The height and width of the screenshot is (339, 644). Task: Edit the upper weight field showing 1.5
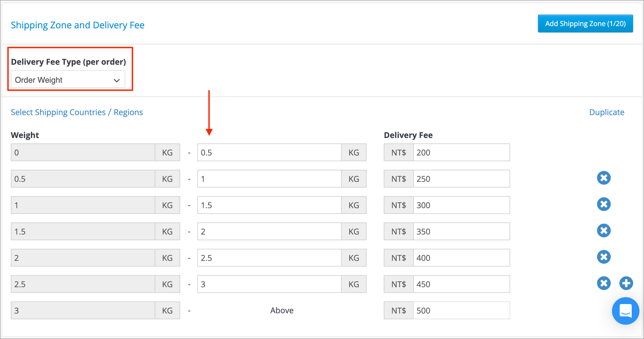click(269, 205)
